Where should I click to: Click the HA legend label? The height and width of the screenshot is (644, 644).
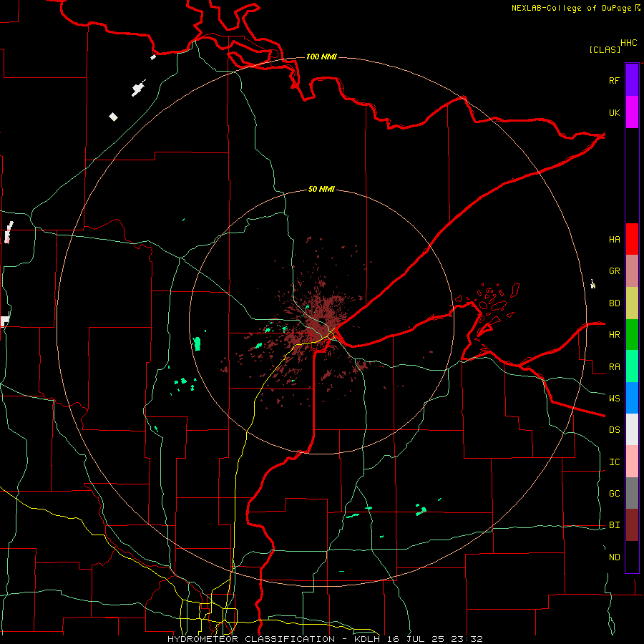pyautogui.click(x=614, y=239)
